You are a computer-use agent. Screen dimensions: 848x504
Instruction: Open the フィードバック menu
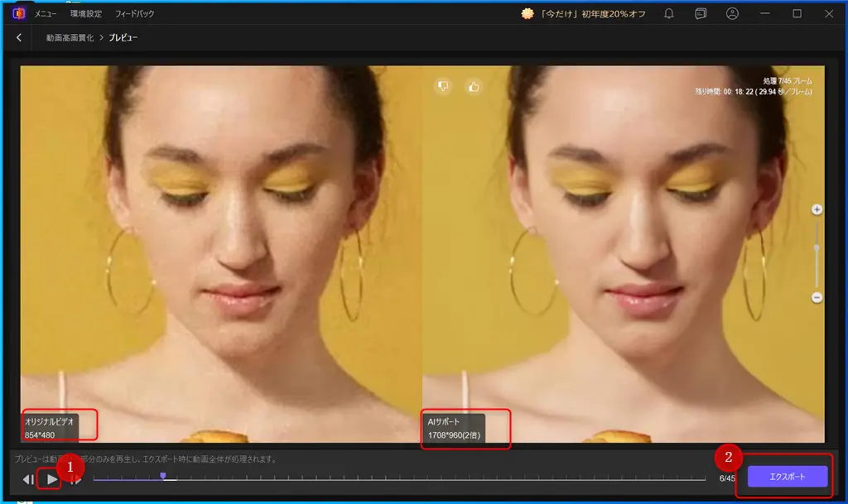[x=137, y=13]
